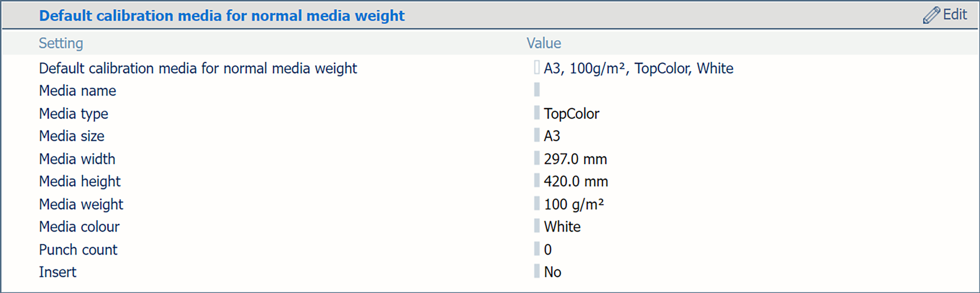
Task: Select the Punch count label
Action: [78, 250]
